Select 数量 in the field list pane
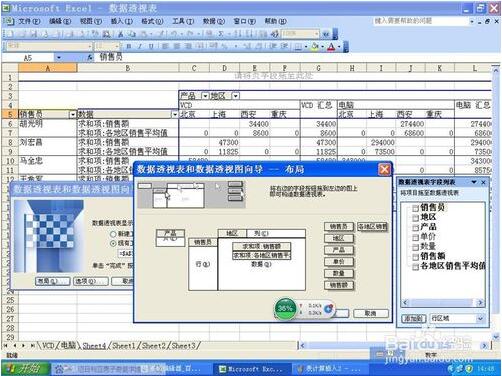 point(428,246)
